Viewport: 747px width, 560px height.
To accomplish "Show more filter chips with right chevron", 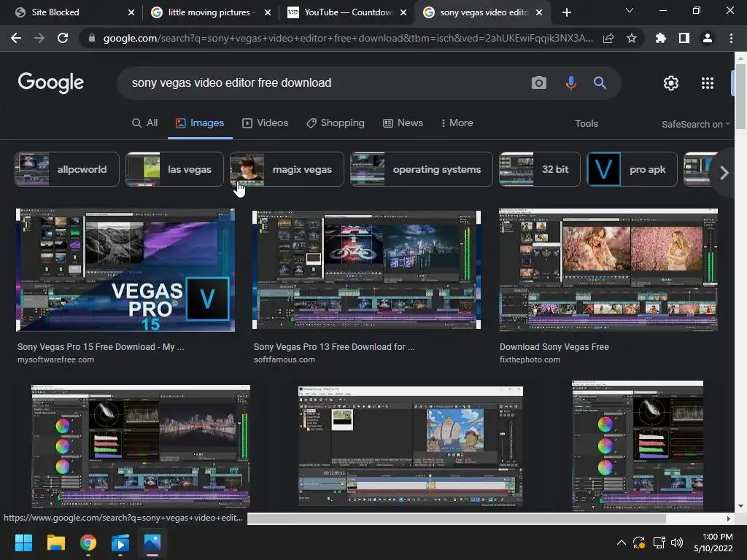I will 724,172.
